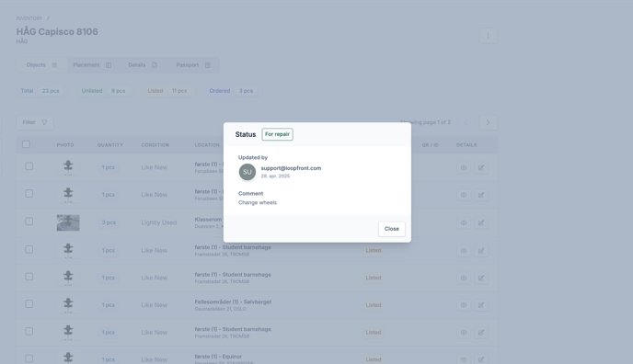This screenshot has width=633, height=364.
Task: View the Equinor row via eye icon
Action: tap(464, 359)
